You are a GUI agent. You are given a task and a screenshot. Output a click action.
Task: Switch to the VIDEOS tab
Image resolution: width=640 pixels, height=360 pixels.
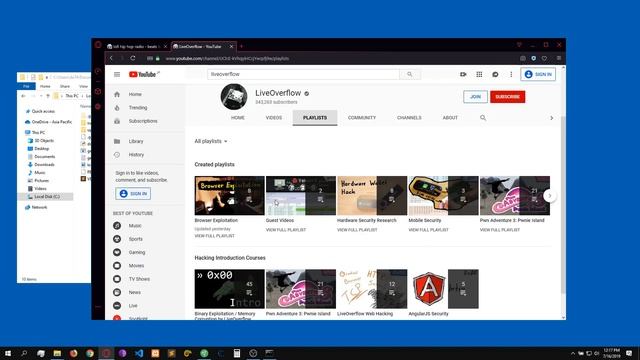click(x=274, y=118)
